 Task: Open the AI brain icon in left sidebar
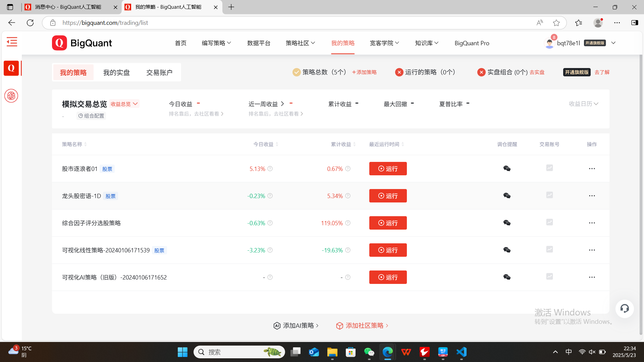[11, 96]
